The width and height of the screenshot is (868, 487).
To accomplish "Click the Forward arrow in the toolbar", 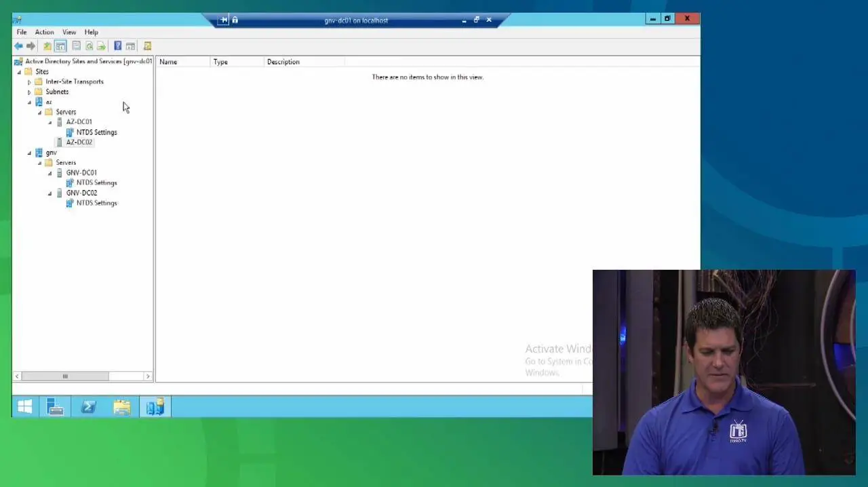I will [x=31, y=46].
